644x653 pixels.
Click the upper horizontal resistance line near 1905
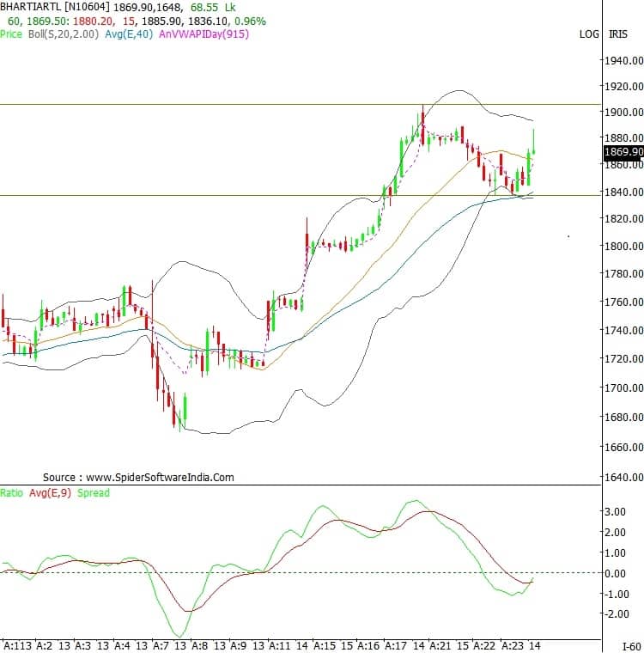[258, 104]
